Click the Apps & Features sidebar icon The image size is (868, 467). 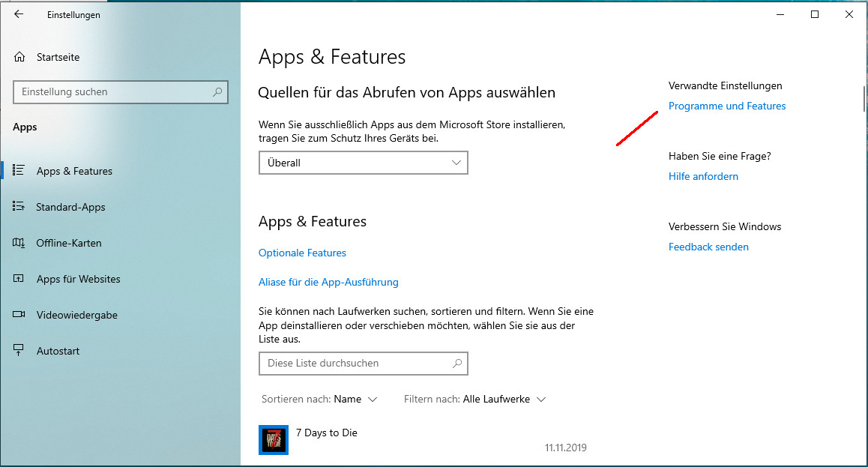pos(19,171)
